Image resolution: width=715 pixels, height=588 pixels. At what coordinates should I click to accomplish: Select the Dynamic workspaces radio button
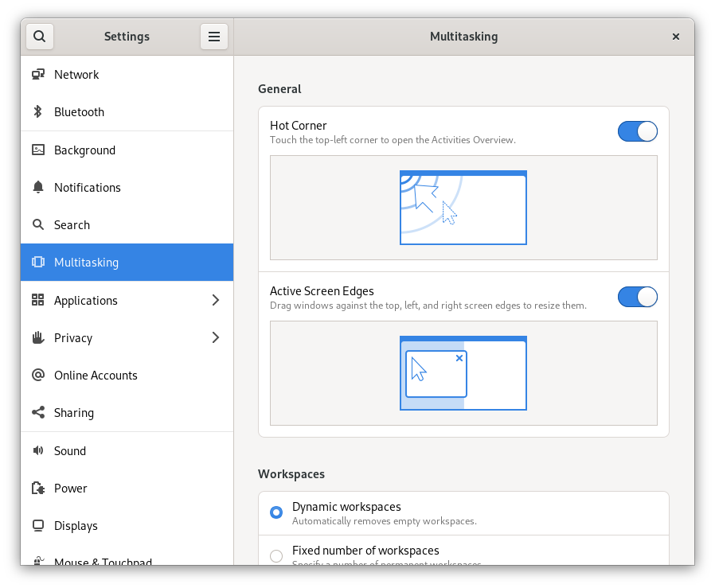tap(275, 512)
